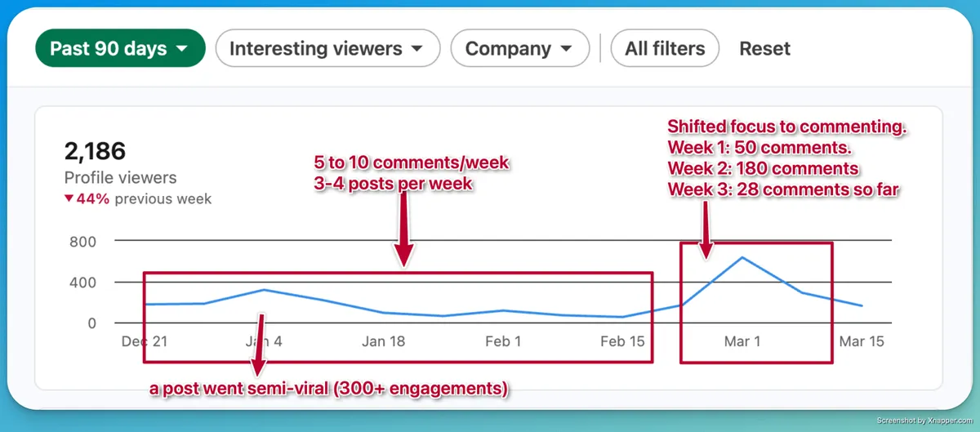980x432 pixels.
Task: Click the Interesting viewers caret arrow
Action: coord(416,49)
